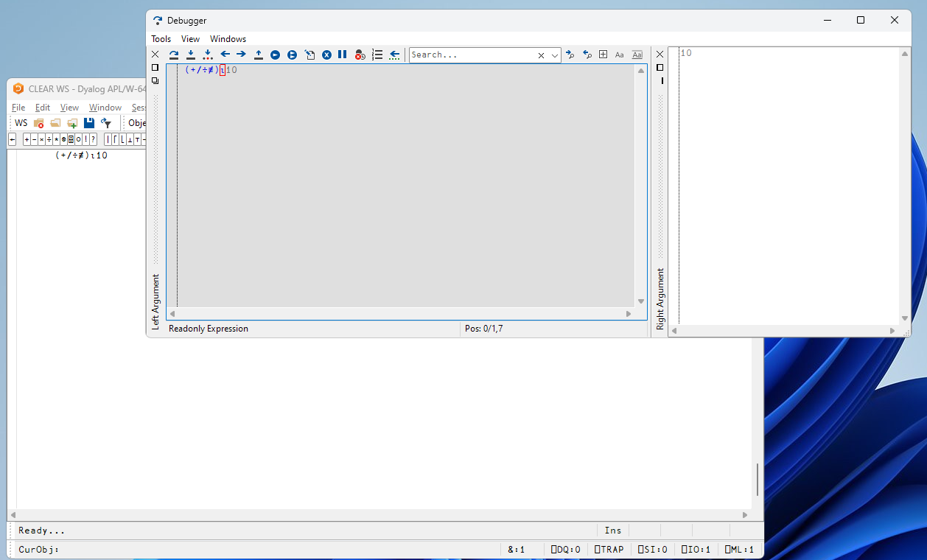Click the WS toolbar label button

[x=21, y=123]
